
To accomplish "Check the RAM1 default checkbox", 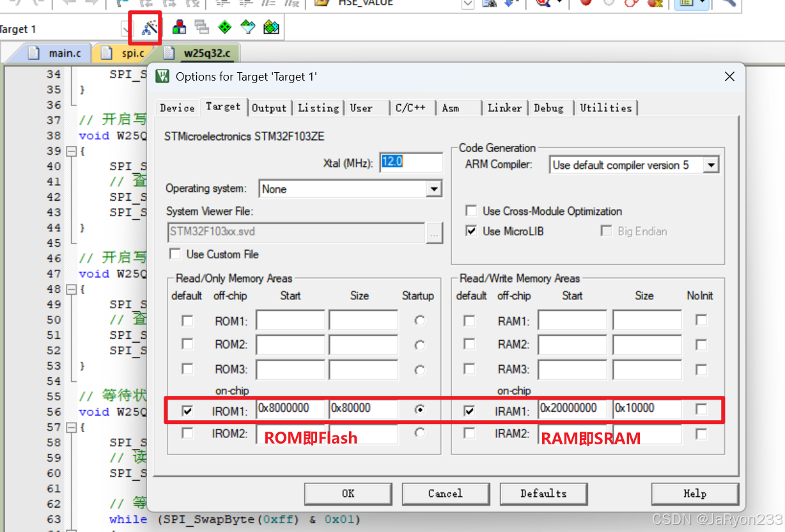I will coord(469,320).
